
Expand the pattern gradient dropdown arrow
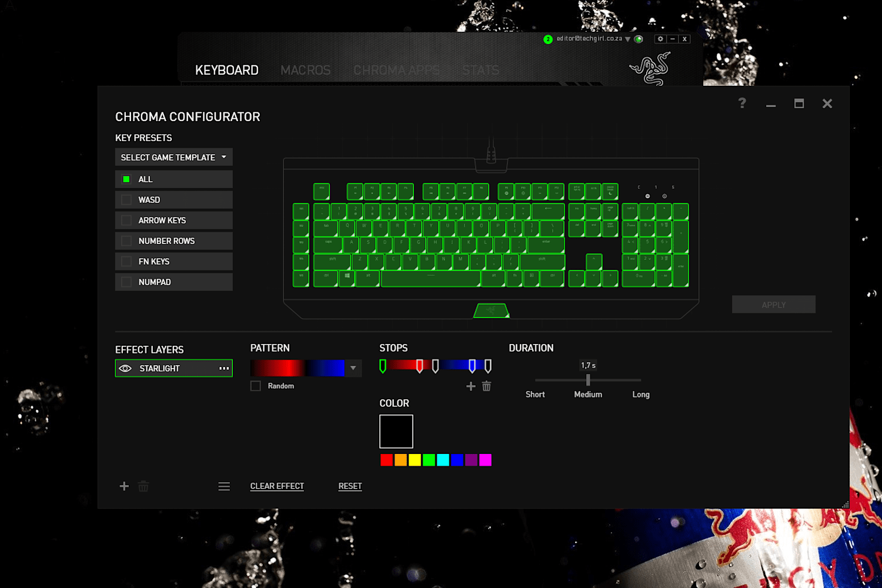[x=353, y=368]
